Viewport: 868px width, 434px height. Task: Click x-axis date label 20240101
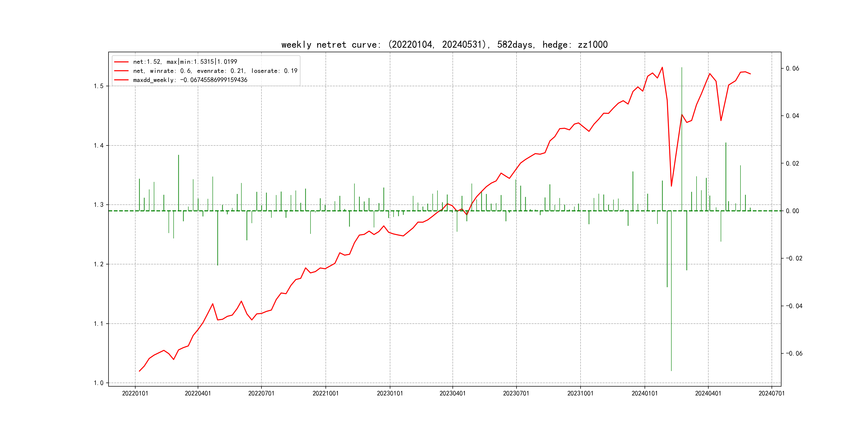[645, 393]
